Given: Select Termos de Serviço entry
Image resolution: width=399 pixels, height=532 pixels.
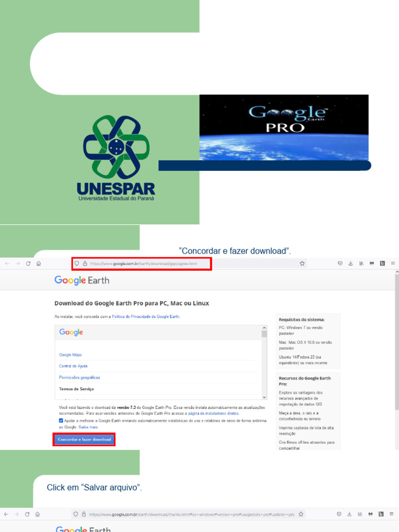Looking at the screenshot, I should [76, 389].
